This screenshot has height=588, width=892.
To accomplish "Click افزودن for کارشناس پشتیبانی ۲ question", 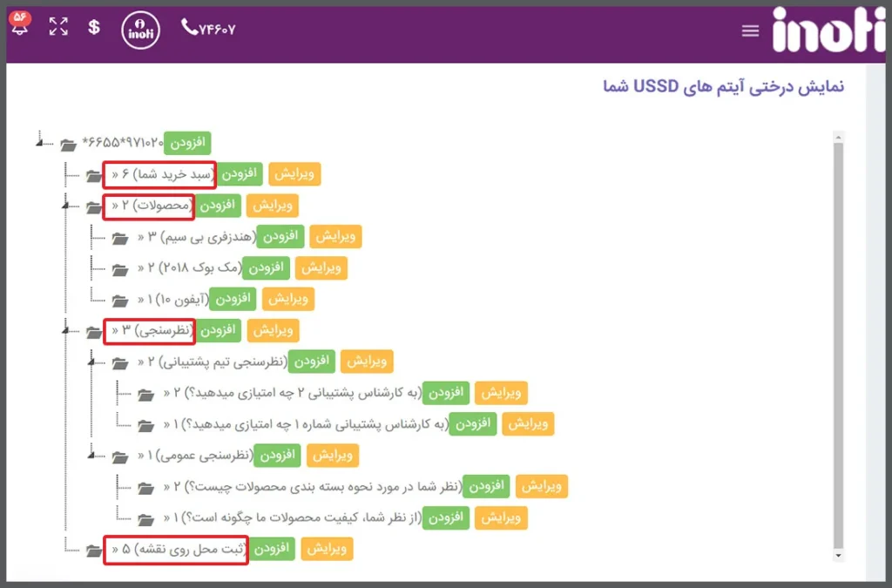I will [446, 392].
